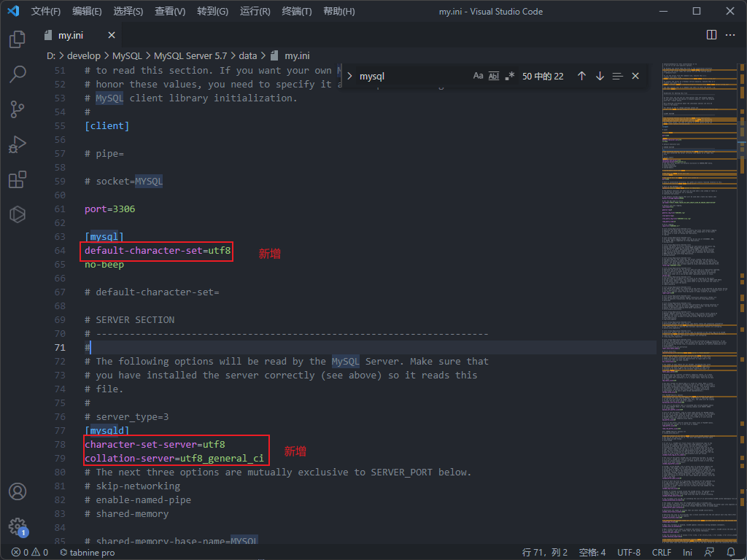This screenshot has height=560, width=747.
Task: Click the D: breadcrumb segment
Action: point(51,55)
